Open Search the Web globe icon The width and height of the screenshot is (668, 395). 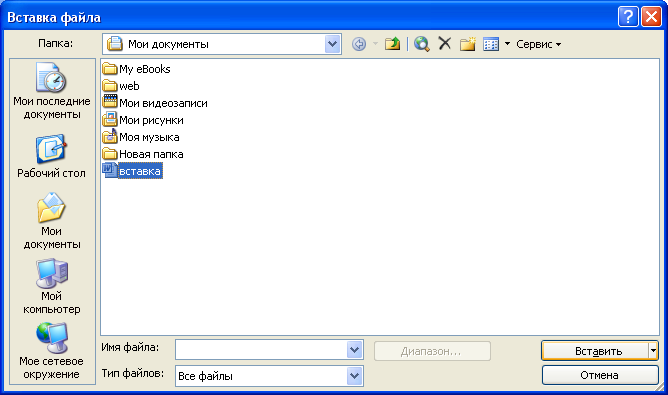(421, 44)
